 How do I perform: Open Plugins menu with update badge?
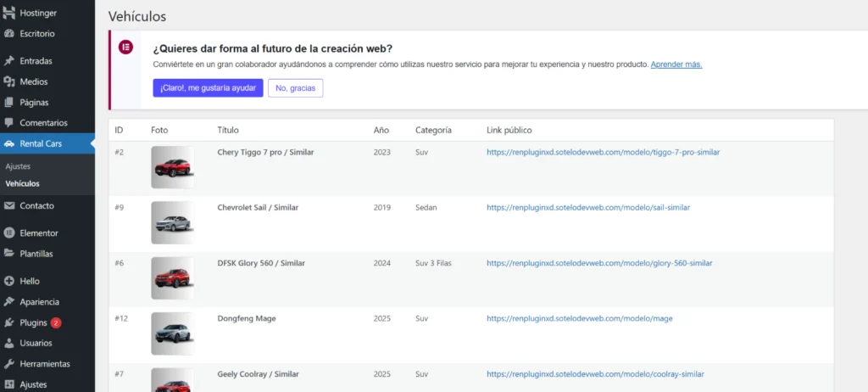pyautogui.click(x=34, y=322)
